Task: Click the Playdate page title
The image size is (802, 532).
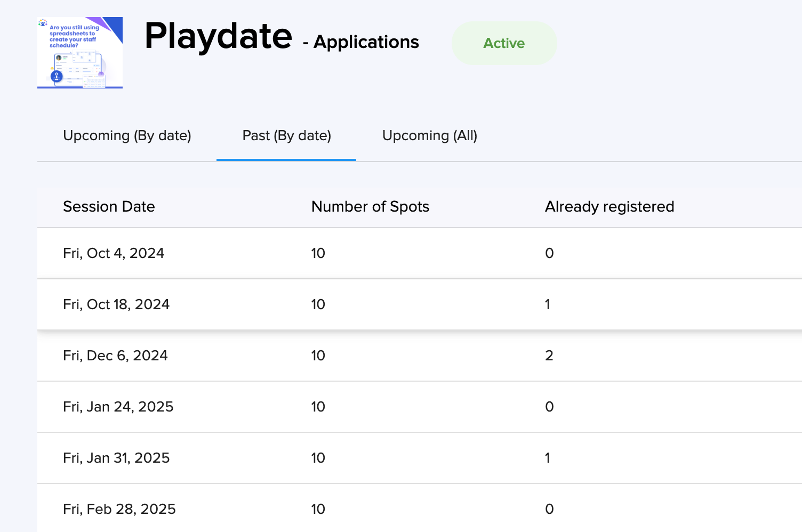Action: (x=218, y=36)
